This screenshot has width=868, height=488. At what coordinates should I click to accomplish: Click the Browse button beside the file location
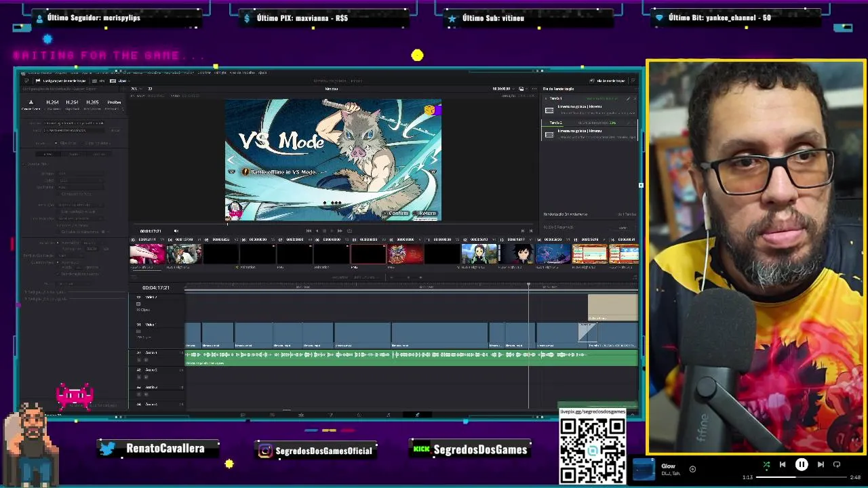point(115,130)
